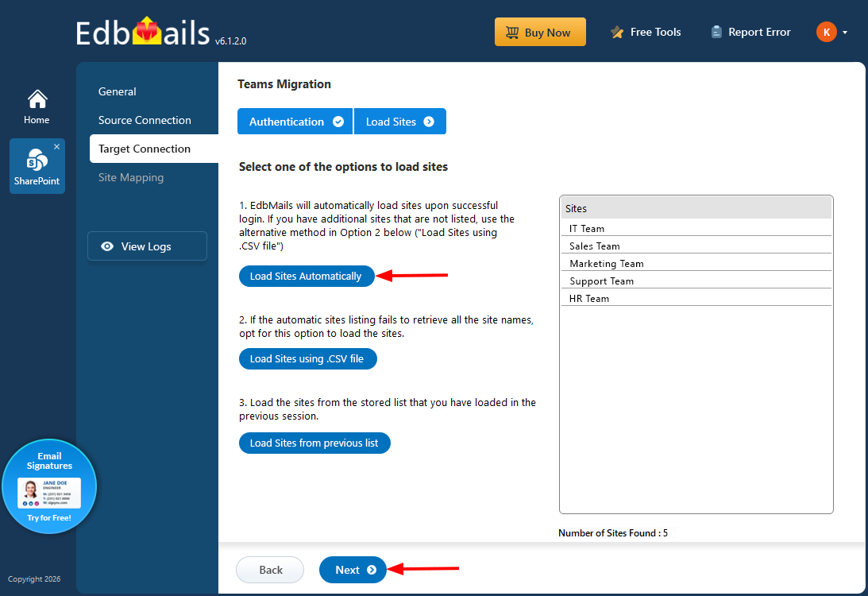This screenshot has width=868, height=596.
Task: Select Support Team in the Sites list
Action: pyautogui.click(x=696, y=281)
